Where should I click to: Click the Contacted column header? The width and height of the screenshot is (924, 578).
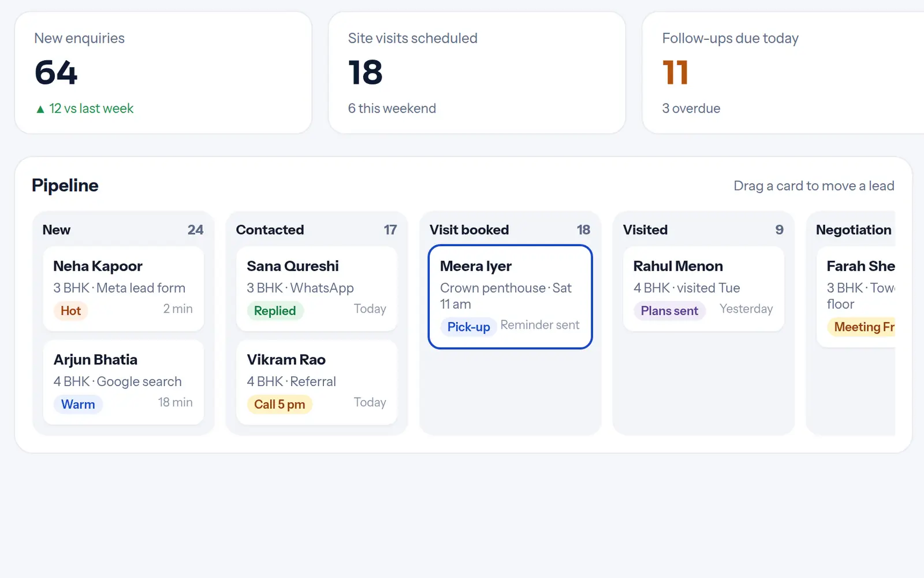(x=270, y=230)
